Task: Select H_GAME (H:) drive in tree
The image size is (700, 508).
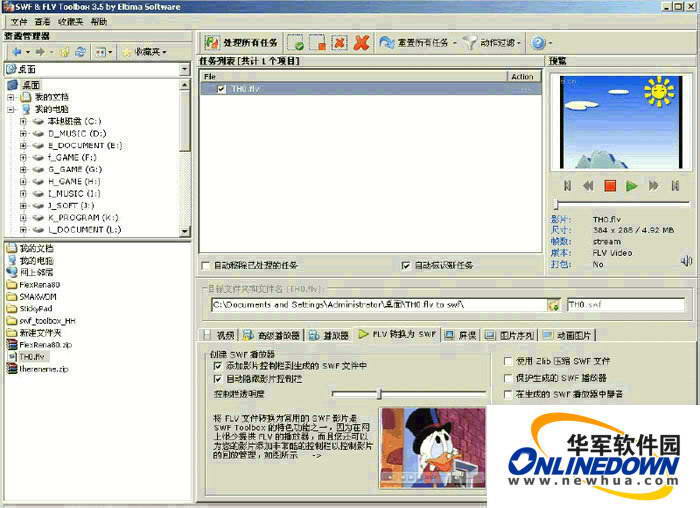Action: 74,181
